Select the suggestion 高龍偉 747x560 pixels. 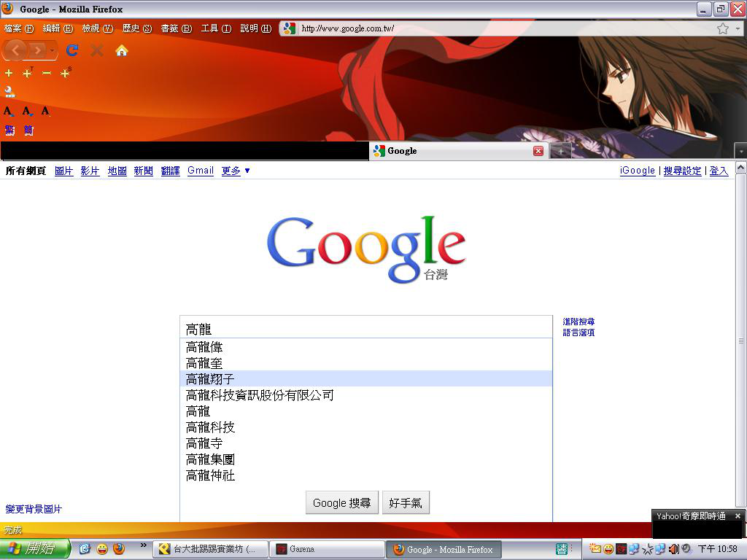[x=366, y=347]
